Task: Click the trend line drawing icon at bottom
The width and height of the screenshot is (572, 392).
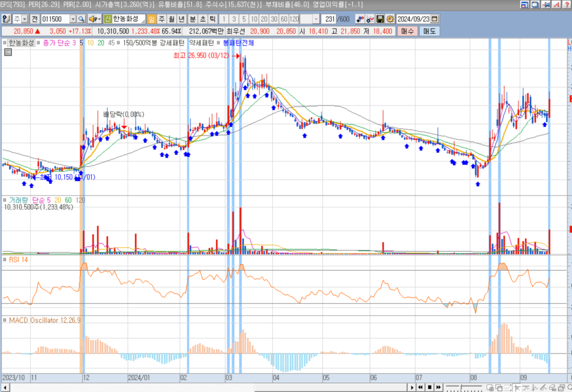Action: point(544,388)
